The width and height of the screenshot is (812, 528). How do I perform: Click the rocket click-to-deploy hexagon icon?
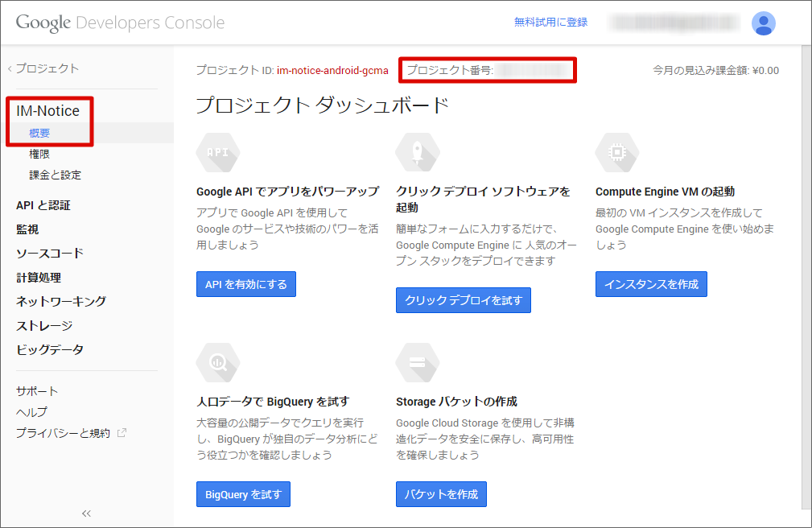pyautogui.click(x=418, y=152)
